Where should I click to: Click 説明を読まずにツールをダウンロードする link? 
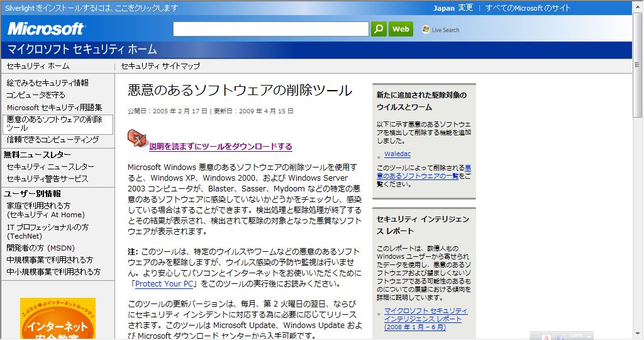point(221,147)
